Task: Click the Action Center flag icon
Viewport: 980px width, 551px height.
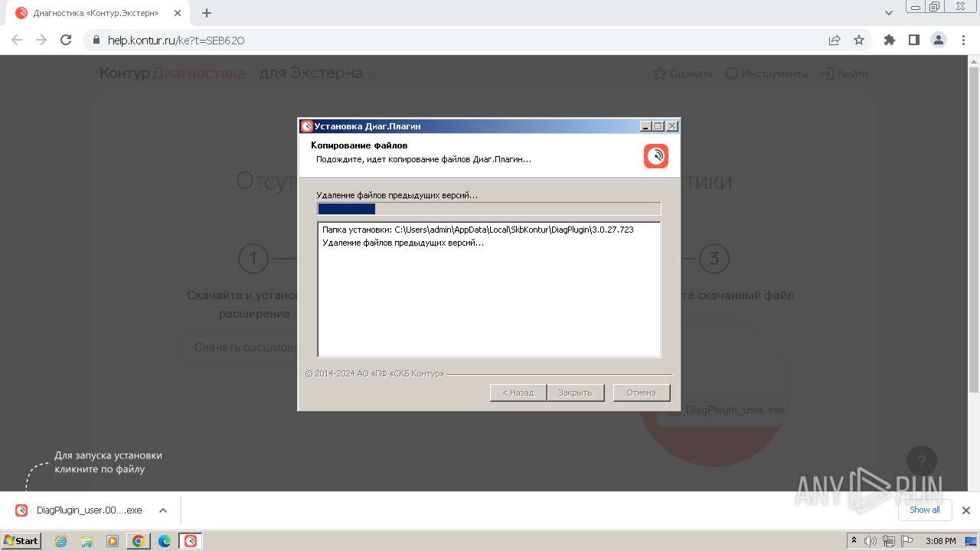Action: [906, 541]
